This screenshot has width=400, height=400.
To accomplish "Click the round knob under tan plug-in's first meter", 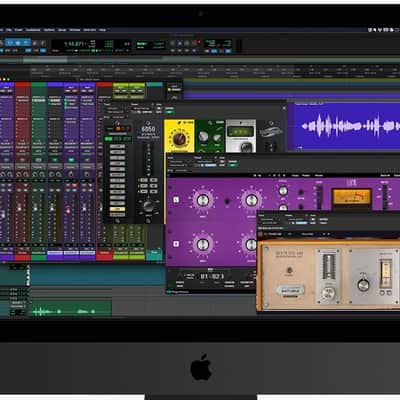I will pos(328,293).
